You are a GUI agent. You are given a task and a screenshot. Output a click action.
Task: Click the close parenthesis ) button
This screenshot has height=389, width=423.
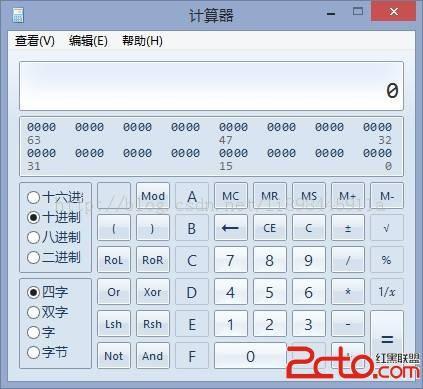click(x=153, y=228)
